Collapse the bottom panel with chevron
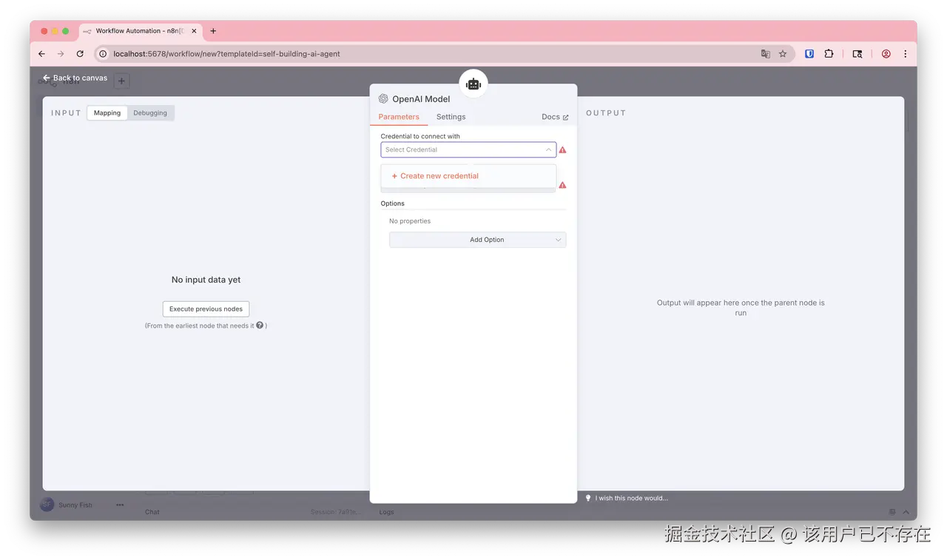Viewport: 947px width, 560px height. [x=906, y=512]
